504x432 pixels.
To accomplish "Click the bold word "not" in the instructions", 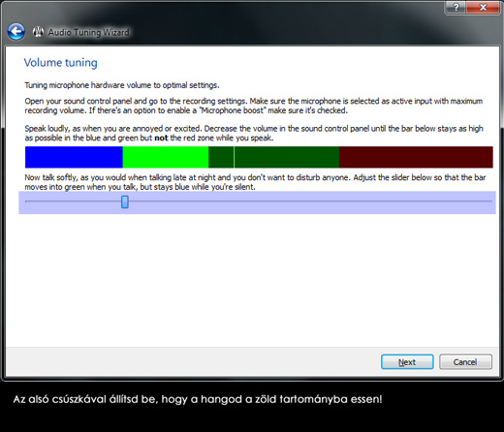I will [161, 139].
